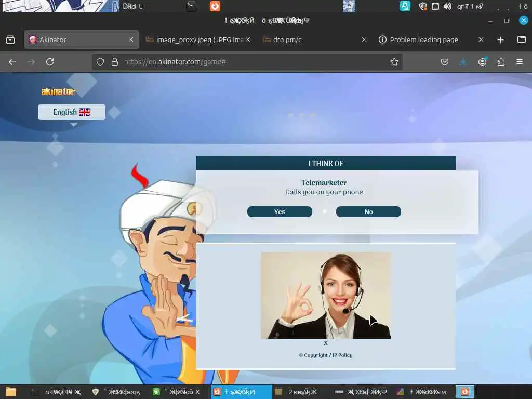532x399 pixels.
Task: Open the Firefox account icon
Action: coord(482,62)
